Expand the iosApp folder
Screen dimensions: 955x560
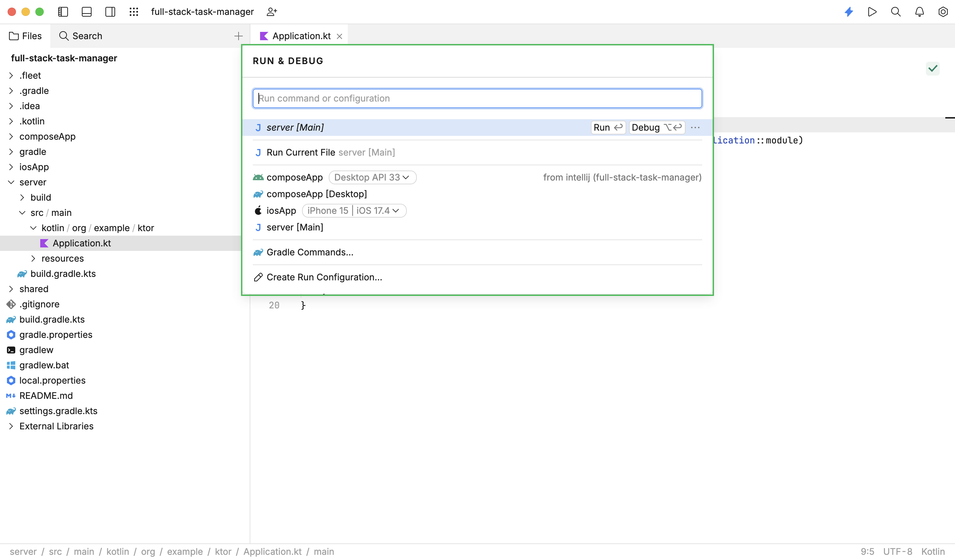click(x=11, y=167)
